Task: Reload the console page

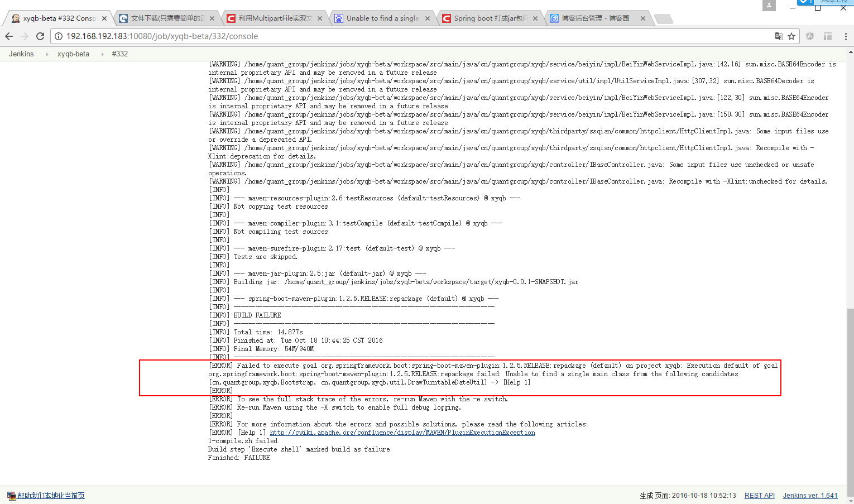Action: click(x=40, y=36)
